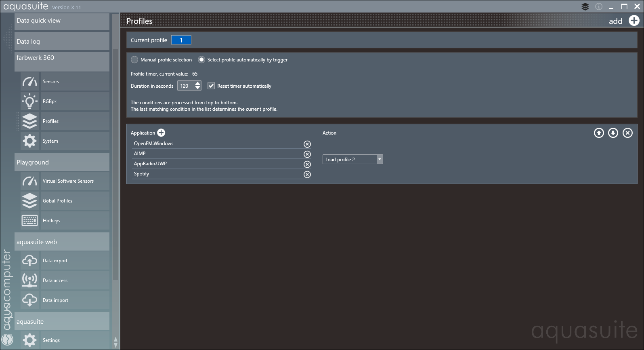Open Data quick view
This screenshot has width=644, height=350.
point(62,21)
